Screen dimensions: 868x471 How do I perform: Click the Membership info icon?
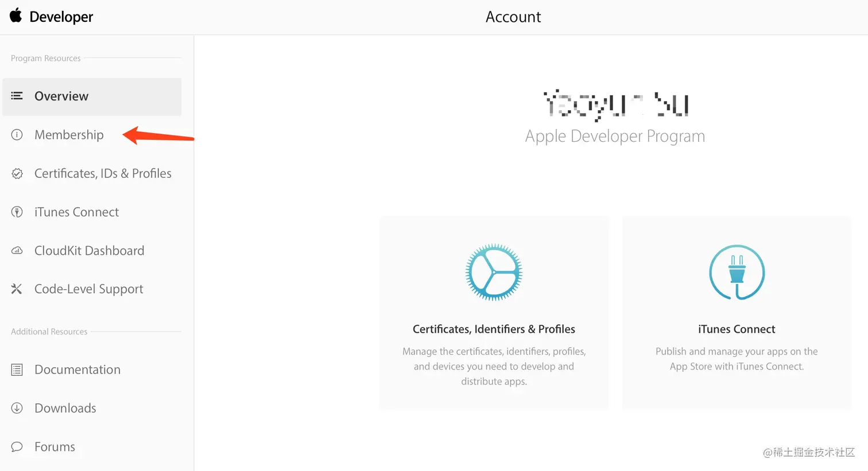[x=18, y=134]
